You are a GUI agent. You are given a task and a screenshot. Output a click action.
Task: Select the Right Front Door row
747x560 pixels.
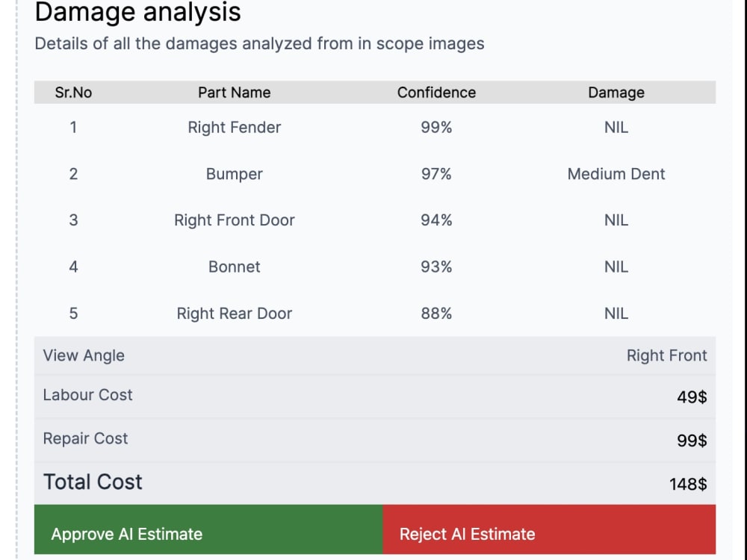(x=375, y=220)
